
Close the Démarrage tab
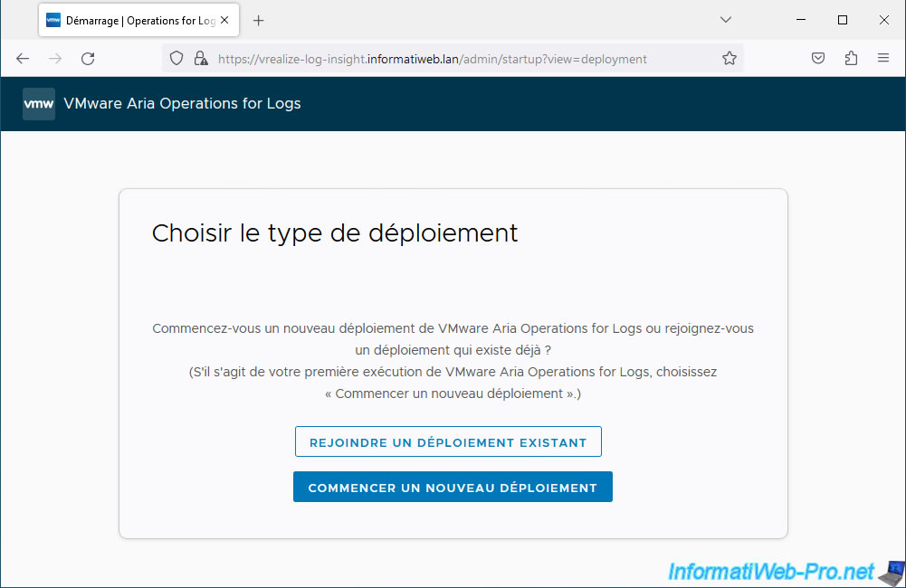click(x=224, y=20)
